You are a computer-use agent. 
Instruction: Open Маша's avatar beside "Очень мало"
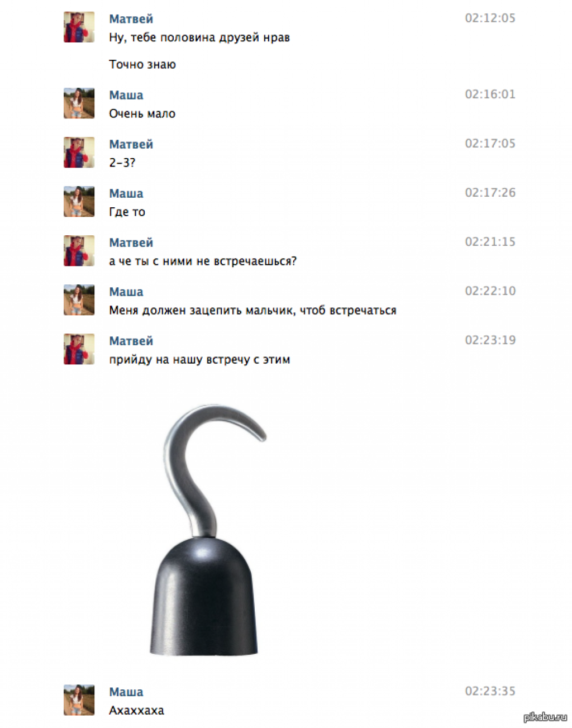[79, 103]
